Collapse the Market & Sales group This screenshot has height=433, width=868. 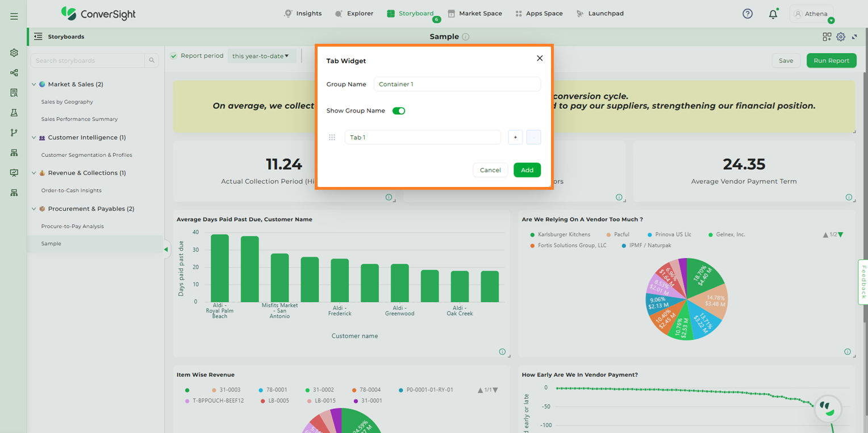pos(34,85)
